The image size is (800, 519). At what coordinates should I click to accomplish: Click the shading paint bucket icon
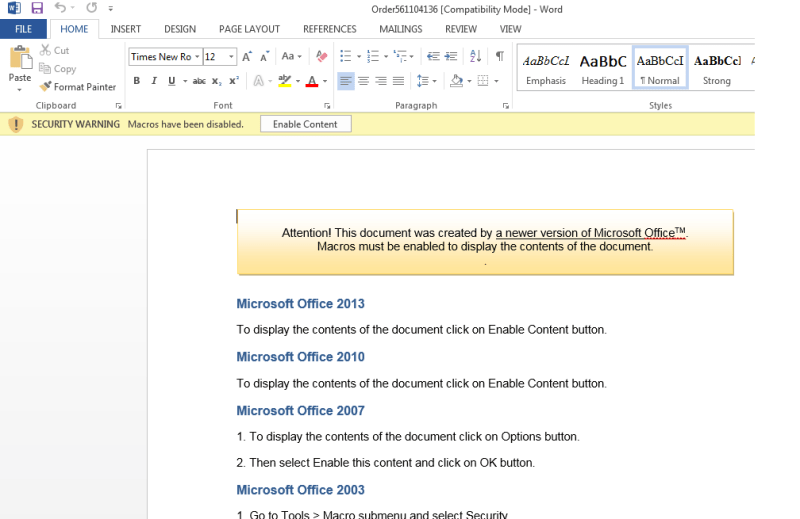click(x=457, y=81)
